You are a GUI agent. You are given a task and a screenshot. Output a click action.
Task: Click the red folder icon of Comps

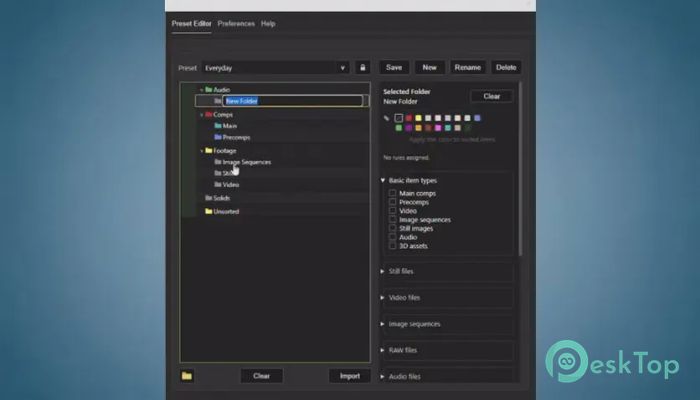(208, 114)
